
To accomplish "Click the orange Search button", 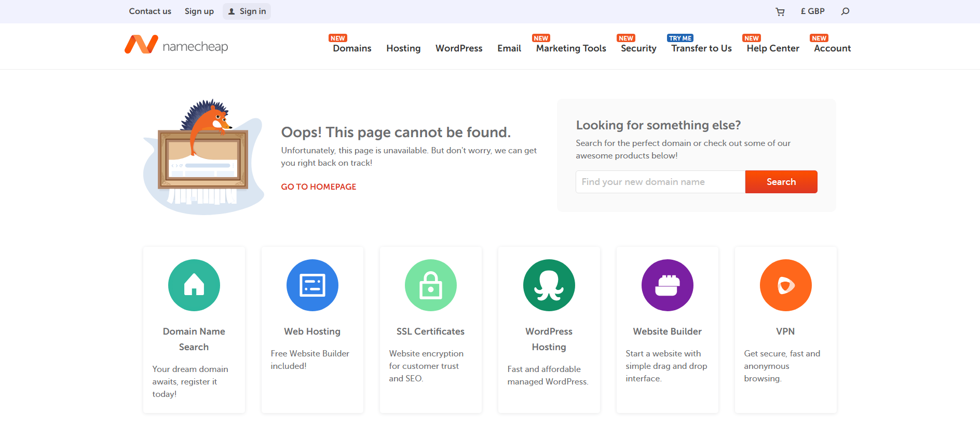I will pos(781,182).
